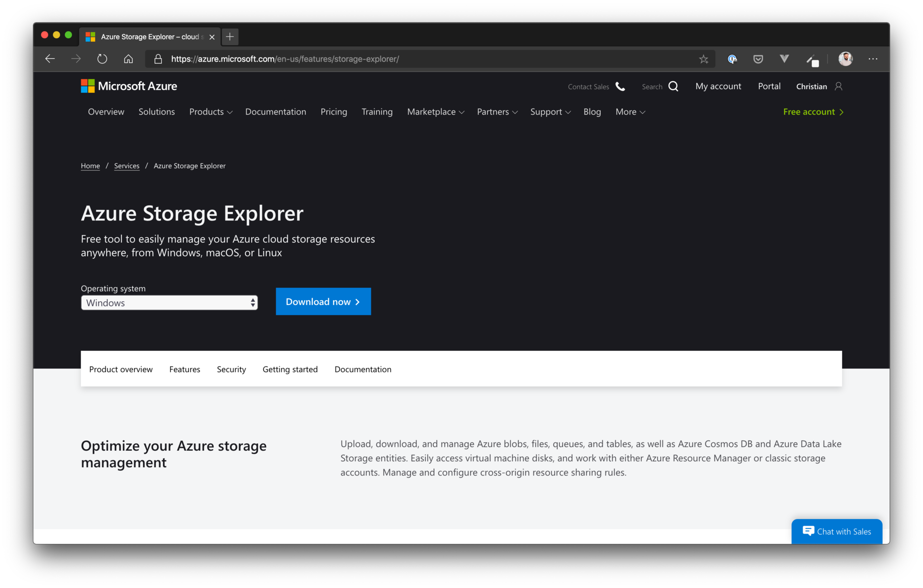Click the phone icon next to Contact Sales
The width and height of the screenshot is (923, 588).
click(620, 86)
